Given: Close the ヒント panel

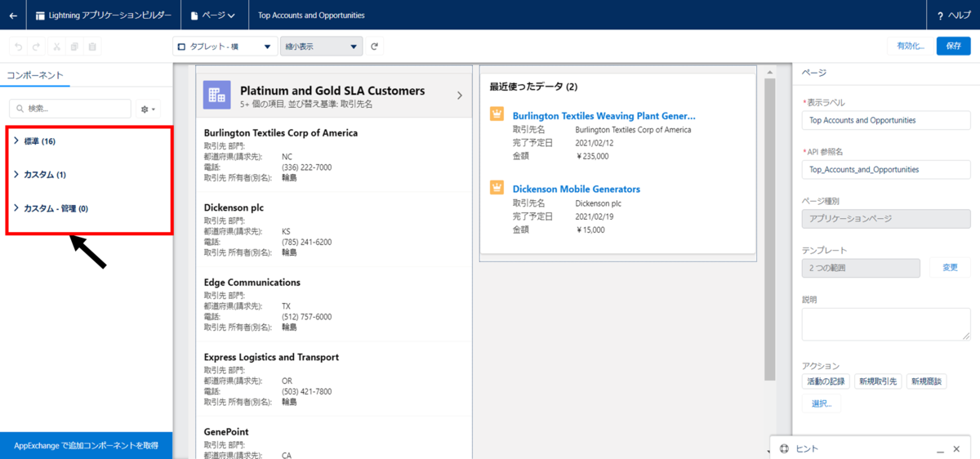Looking at the screenshot, I should click(x=956, y=449).
